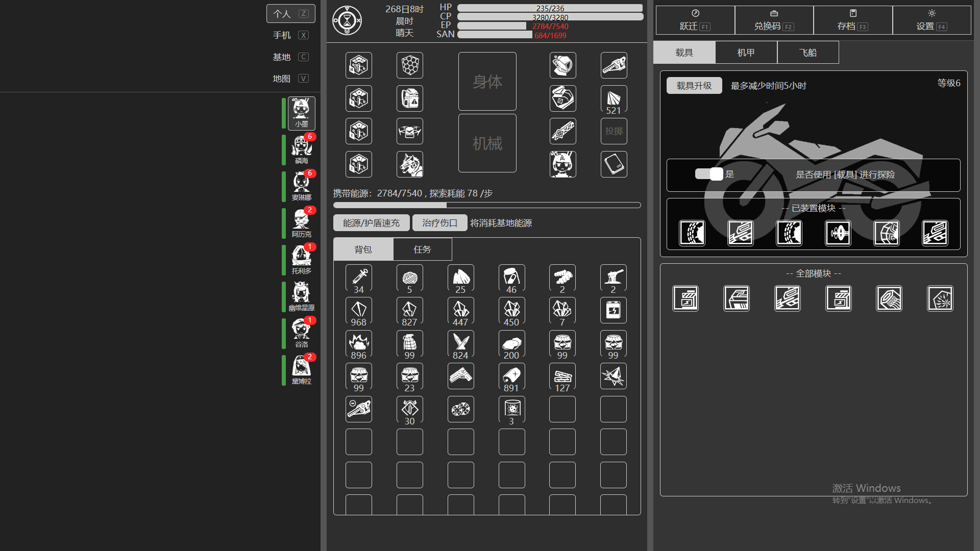The height and width of the screenshot is (551, 980).
Task: Open 设置 button
Action: point(932,20)
